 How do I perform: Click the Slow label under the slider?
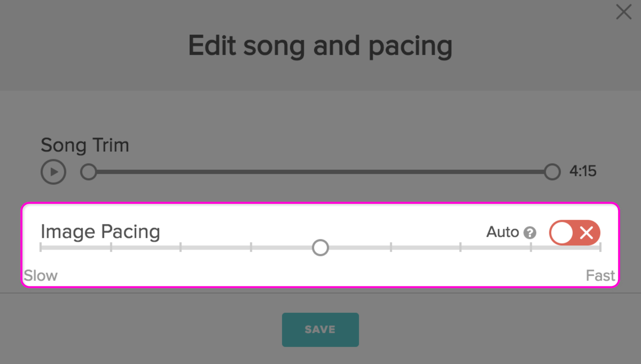(41, 276)
